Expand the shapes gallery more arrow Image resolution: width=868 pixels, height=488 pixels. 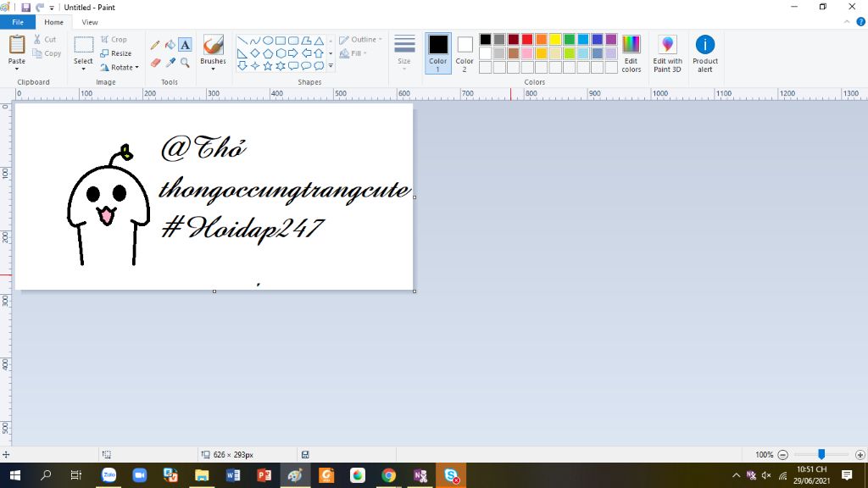coord(331,66)
